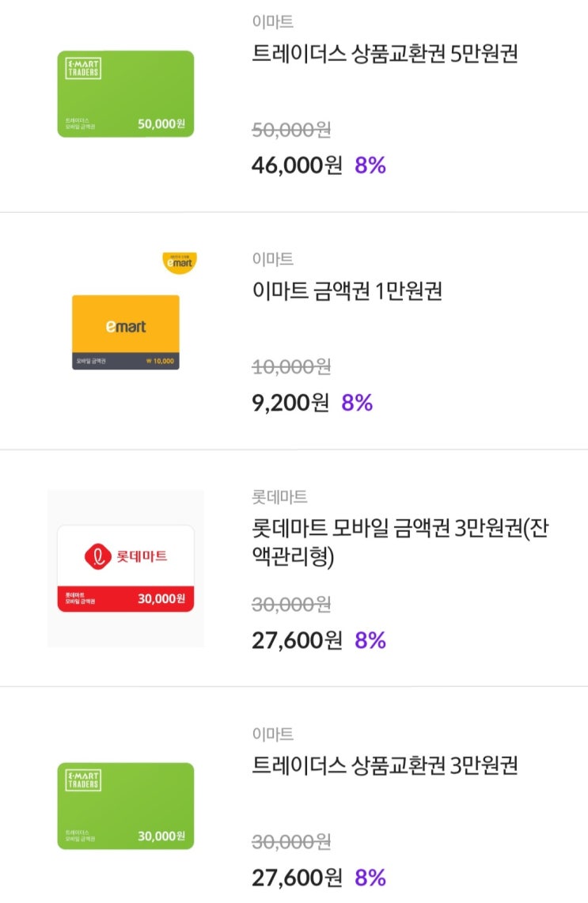
Task: Click the crossed-out 10,000원 original price
Action: click(291, 366)
